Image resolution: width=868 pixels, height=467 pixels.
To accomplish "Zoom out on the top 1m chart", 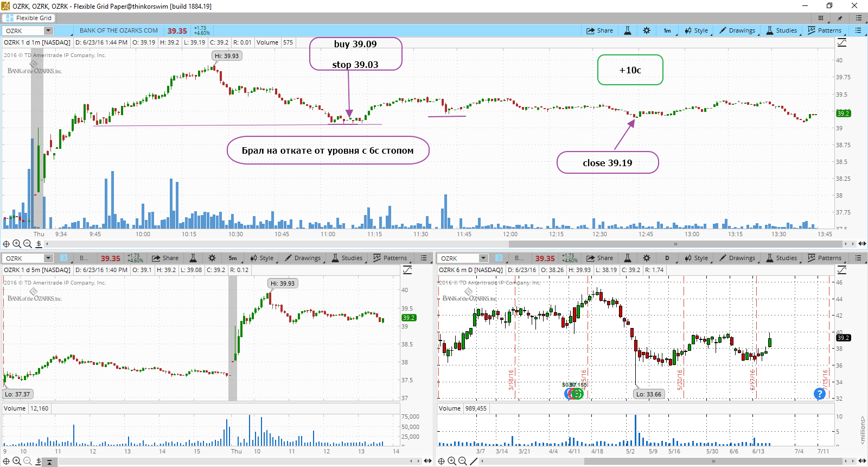I will pyautogui.click(x=28, y=244).
